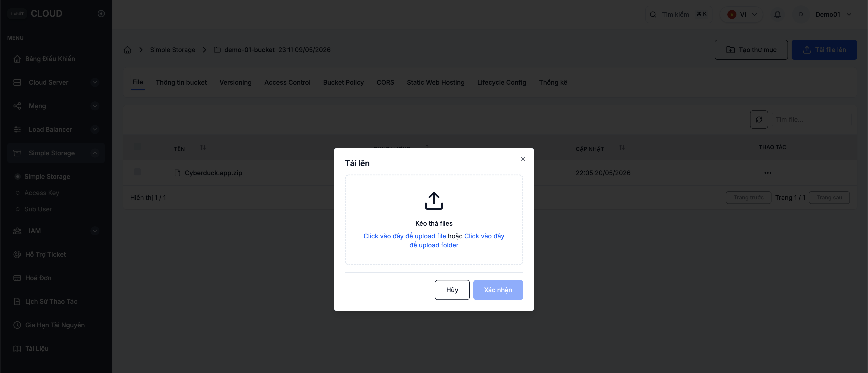This screenshot has width=868, height=373.
Task: Close the Tải lên dialog
Action: [x=523, y=159]
